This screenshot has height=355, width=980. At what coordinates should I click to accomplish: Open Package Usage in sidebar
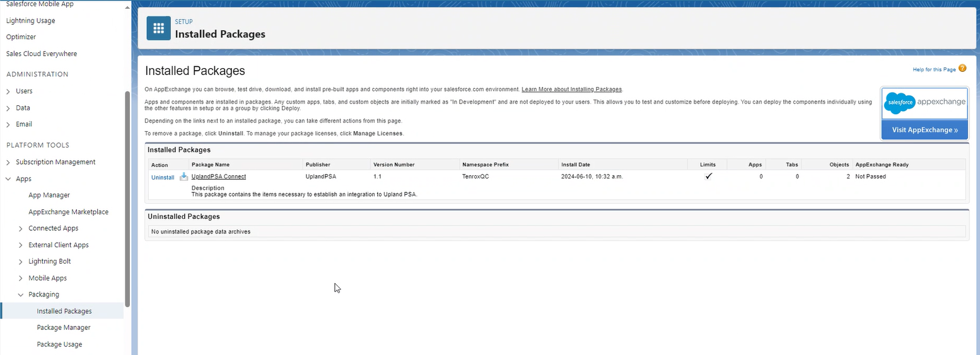(x=59, y=344)
